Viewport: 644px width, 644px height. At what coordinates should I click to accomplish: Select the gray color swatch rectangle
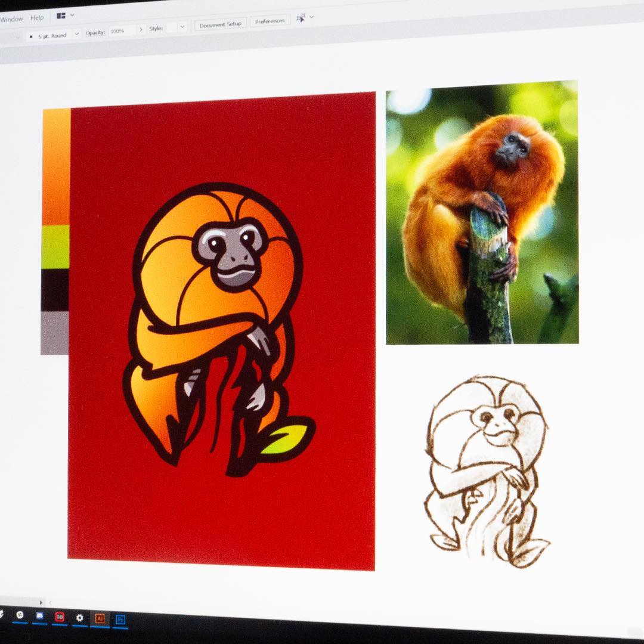[55, 333]
